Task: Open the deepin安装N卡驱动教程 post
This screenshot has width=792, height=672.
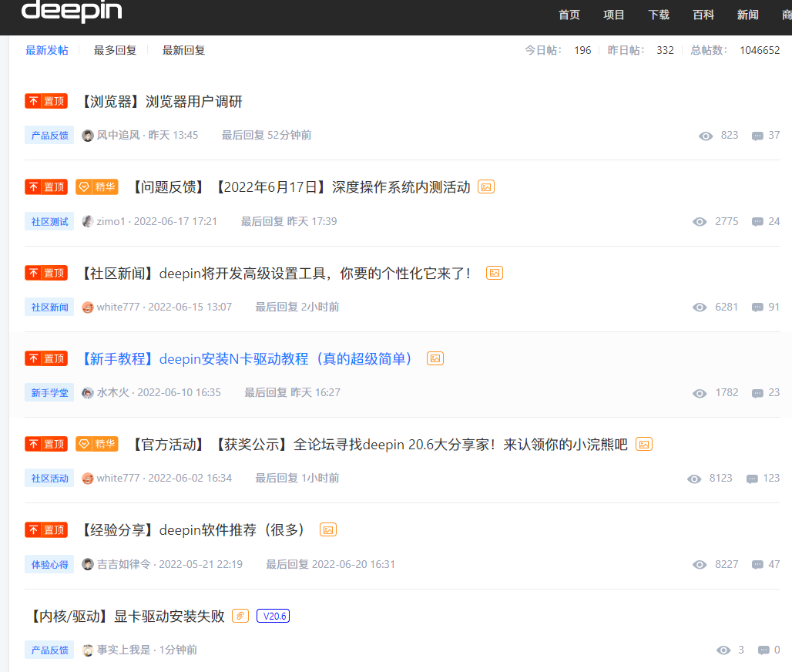Action: (248, 359)
